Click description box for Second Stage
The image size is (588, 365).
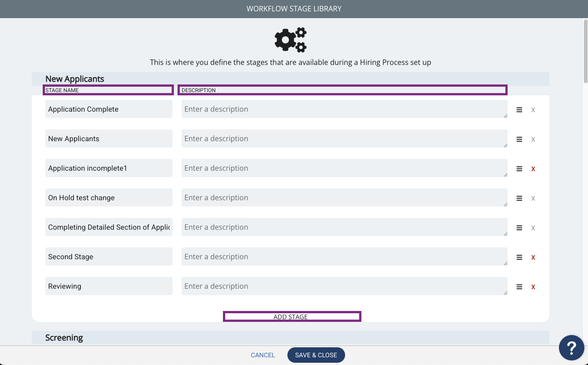point(345,256)
